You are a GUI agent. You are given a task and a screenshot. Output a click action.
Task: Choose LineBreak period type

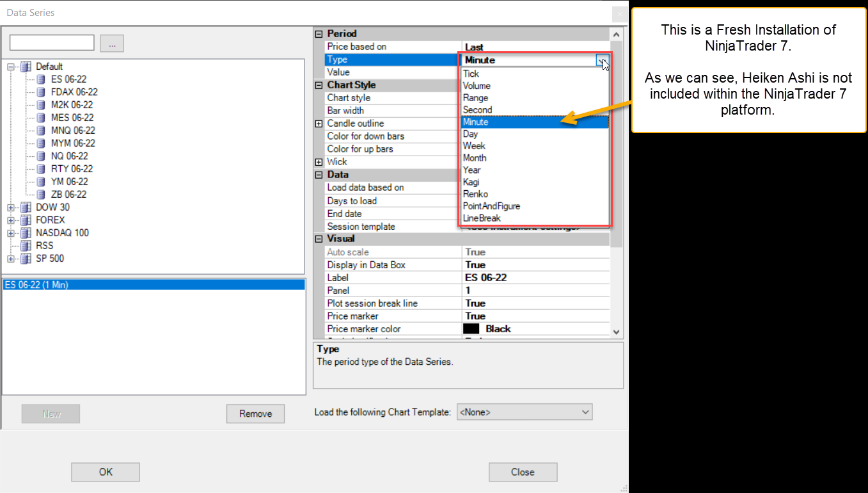tap(535, 218)
